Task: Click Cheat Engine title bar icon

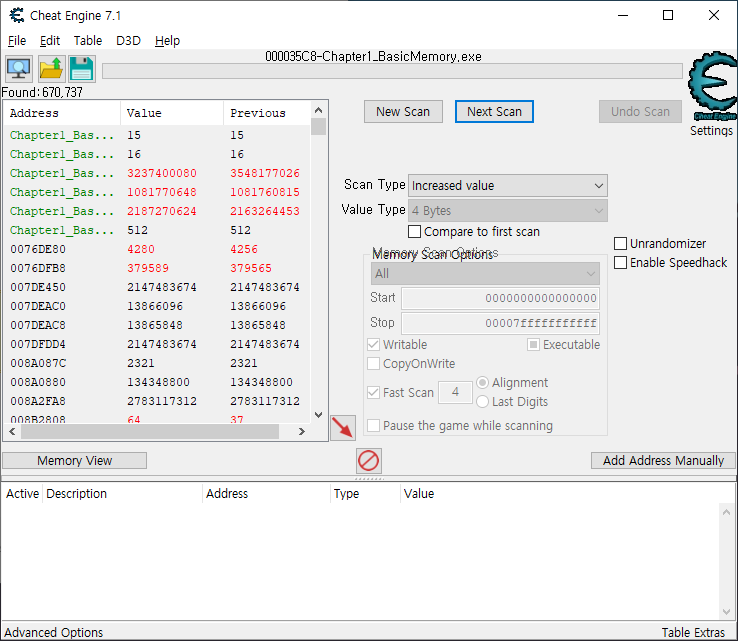Action: 16,16
